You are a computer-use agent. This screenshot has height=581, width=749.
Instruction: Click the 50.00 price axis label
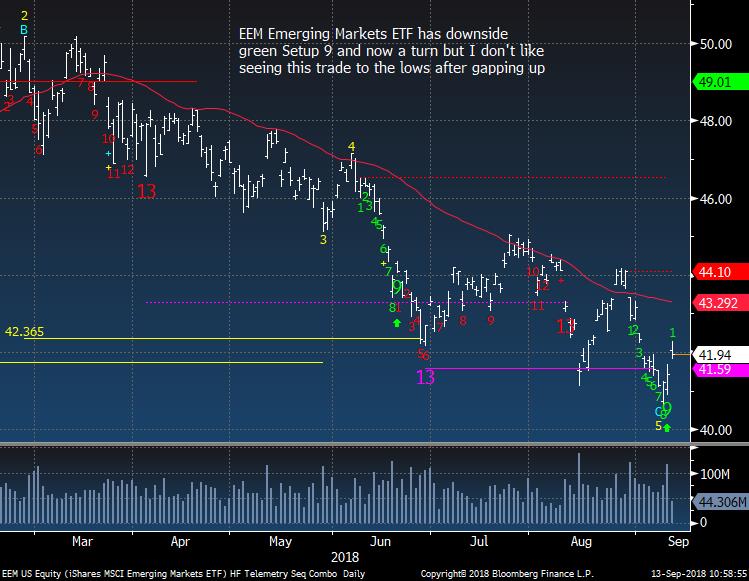click(x=716, y=44)
